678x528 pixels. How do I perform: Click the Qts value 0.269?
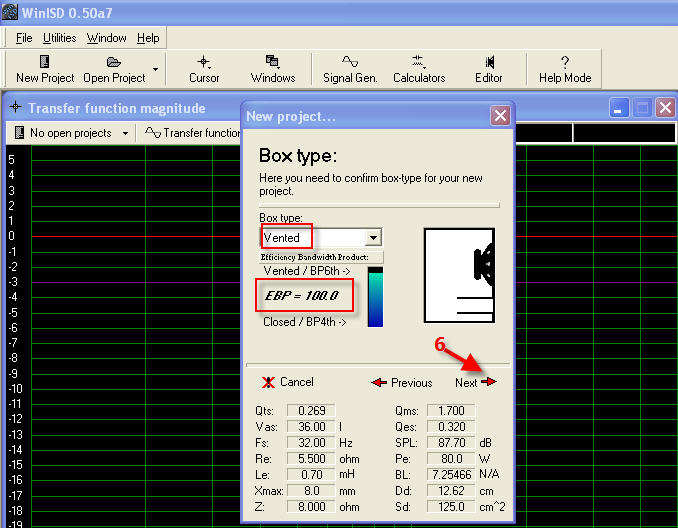coord(311,410)
